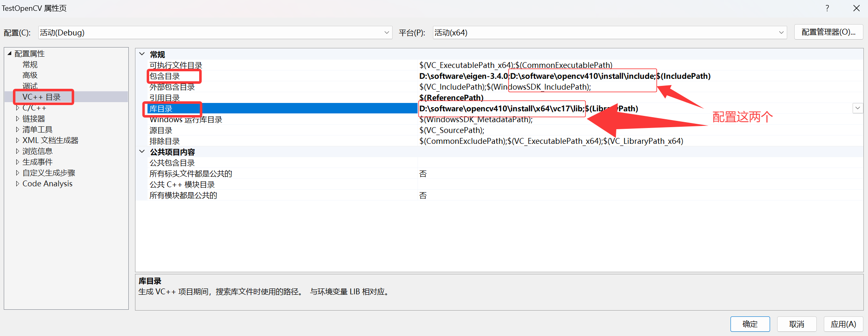Select 常规 in the left tree
The image size is (868, 336).
[x=30, y=65]
